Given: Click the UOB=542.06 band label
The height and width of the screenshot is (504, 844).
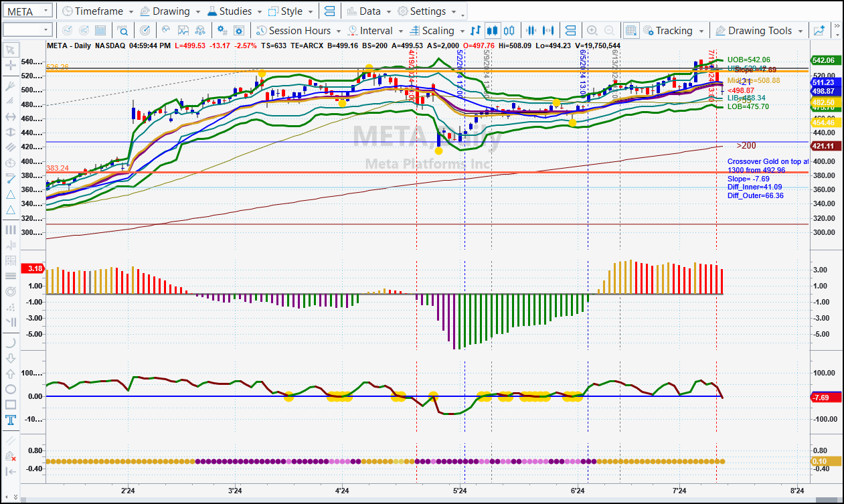Looking at the screenshot, I should point(748,60).
